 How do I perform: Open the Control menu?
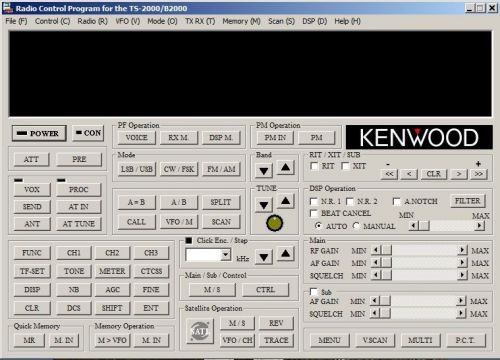52,21
